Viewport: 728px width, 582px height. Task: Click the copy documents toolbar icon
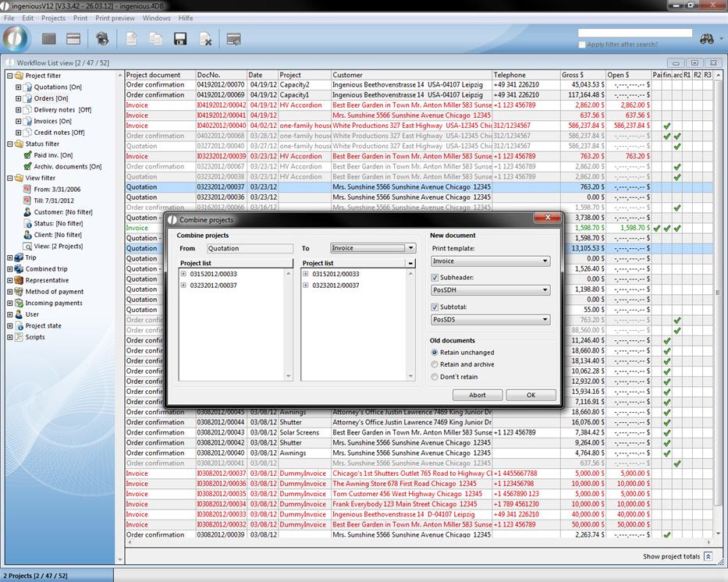pyautogui.click(x=156, y=39)
